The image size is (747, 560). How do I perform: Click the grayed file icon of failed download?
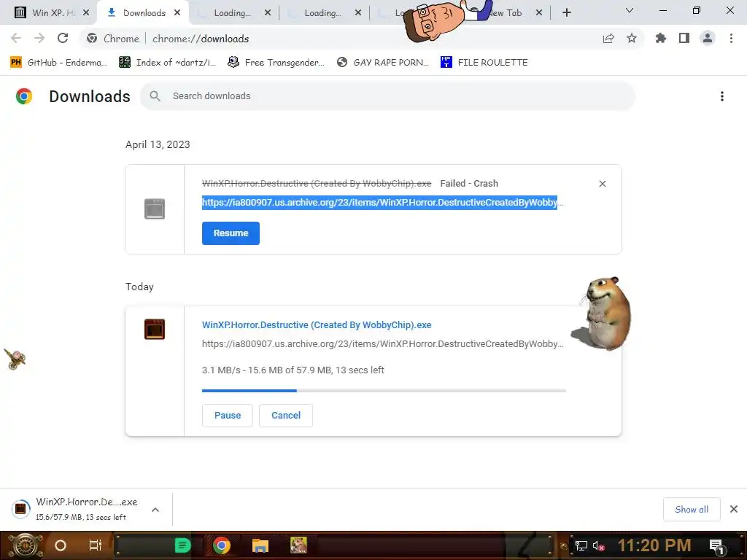click(x=155, y=209)
